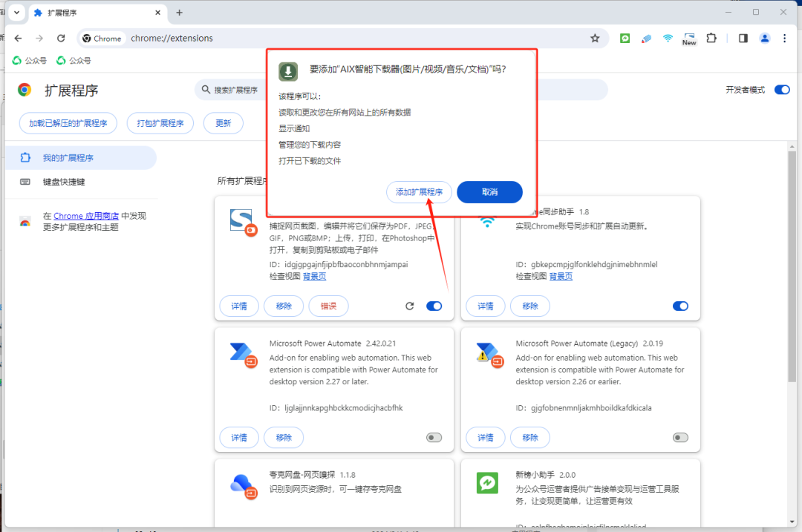Click the page vertical scrollbar thumb
802x532 pixels.
pos(792,266)
